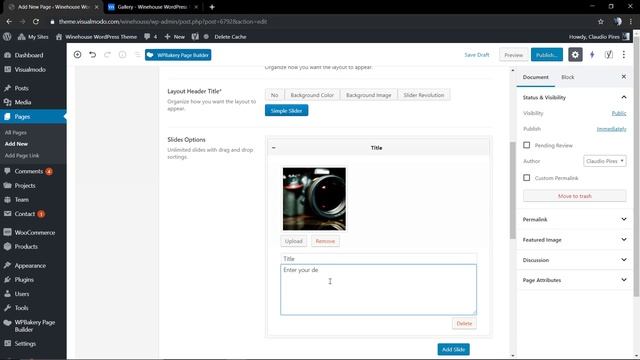
Task: Reload the browser page
Action: (36, 21)
